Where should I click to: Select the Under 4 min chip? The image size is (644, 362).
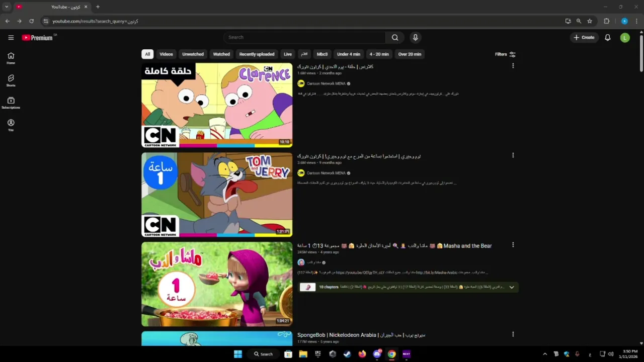point(349,54)
